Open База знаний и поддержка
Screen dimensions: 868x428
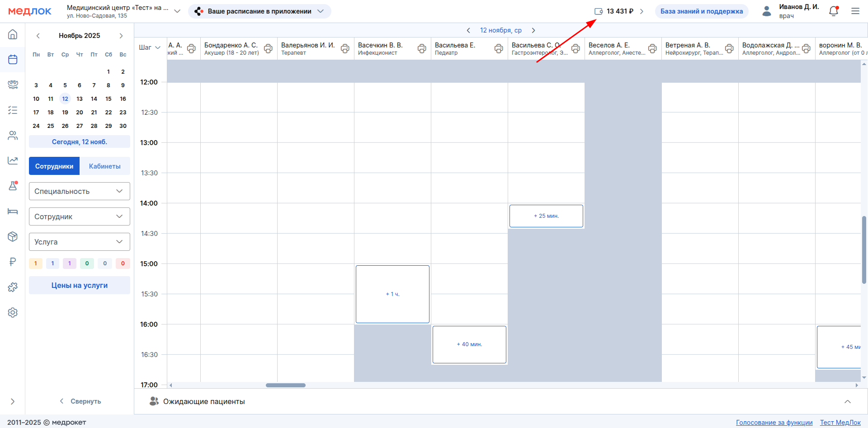701,11
